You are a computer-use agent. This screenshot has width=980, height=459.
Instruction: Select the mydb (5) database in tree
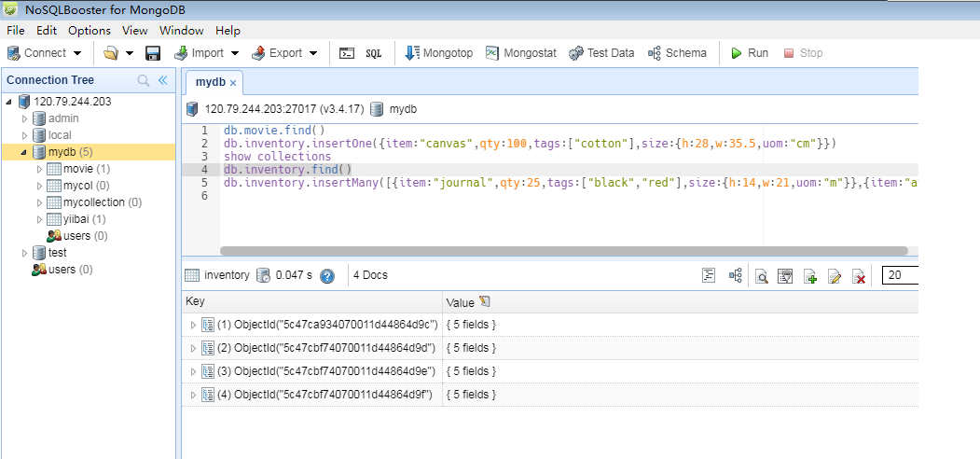click(71, 152)
